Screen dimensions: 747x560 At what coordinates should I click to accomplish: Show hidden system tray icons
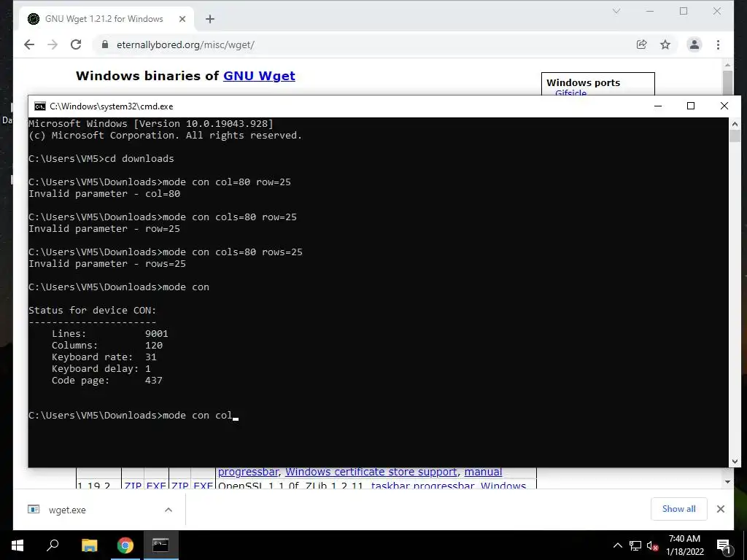[x=617, y=545]
